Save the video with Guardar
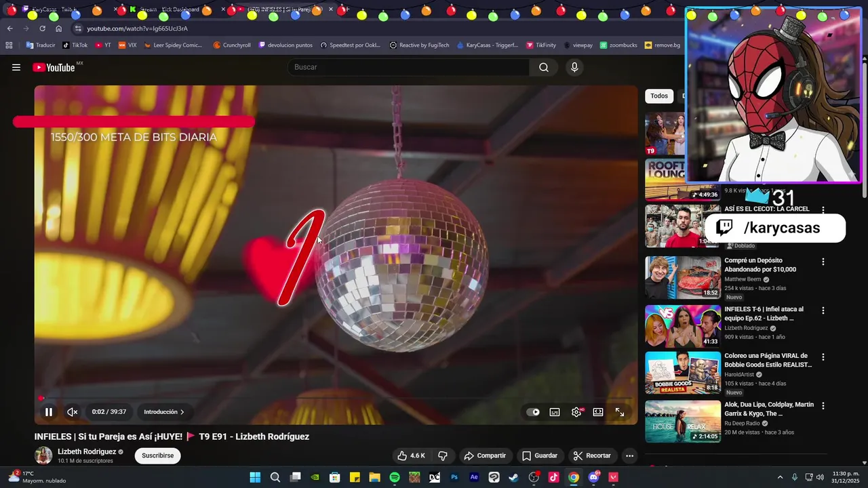This screenshot has height=488, width=868. coord(540,455)
